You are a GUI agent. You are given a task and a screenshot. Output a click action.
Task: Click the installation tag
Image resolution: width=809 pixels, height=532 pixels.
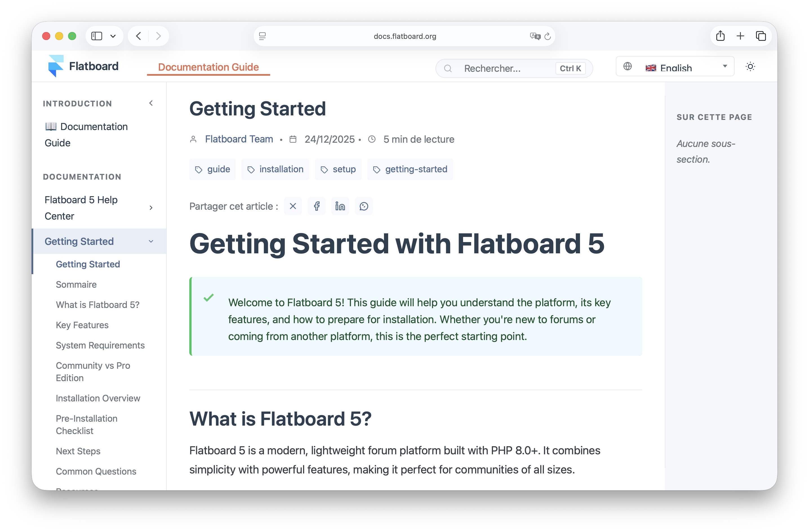275,169
